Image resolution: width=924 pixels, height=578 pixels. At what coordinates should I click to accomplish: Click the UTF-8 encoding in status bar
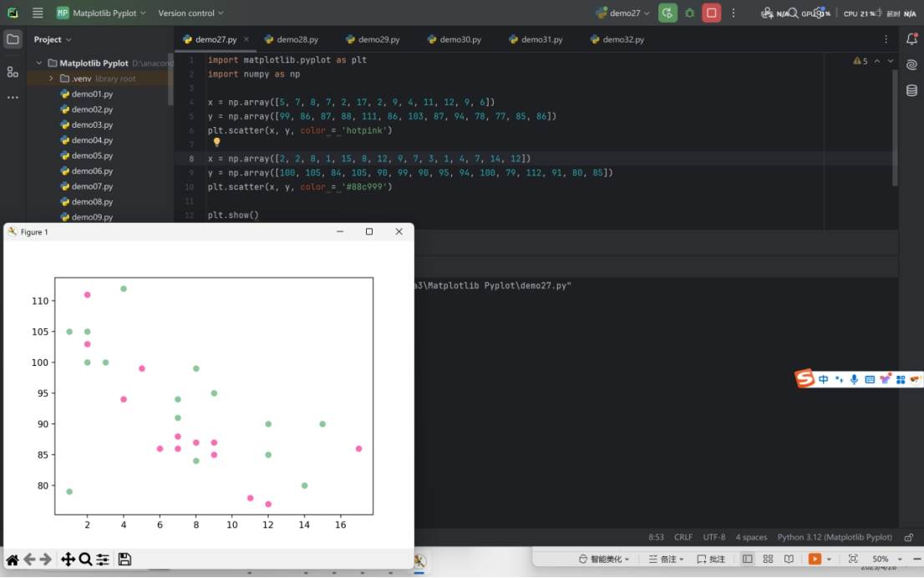pos(713,537)
